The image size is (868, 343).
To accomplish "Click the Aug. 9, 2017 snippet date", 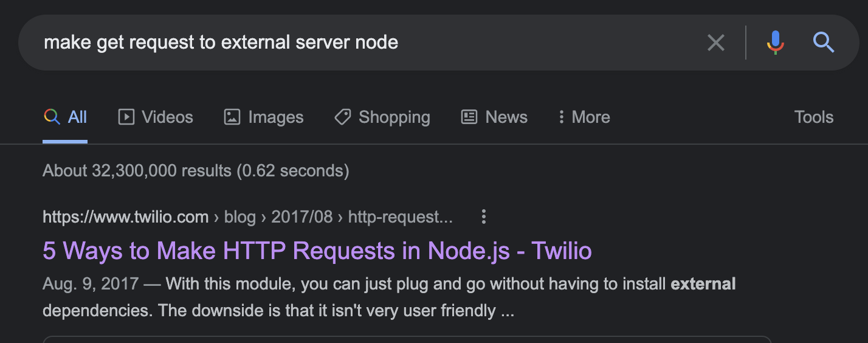I will (91, 284).
